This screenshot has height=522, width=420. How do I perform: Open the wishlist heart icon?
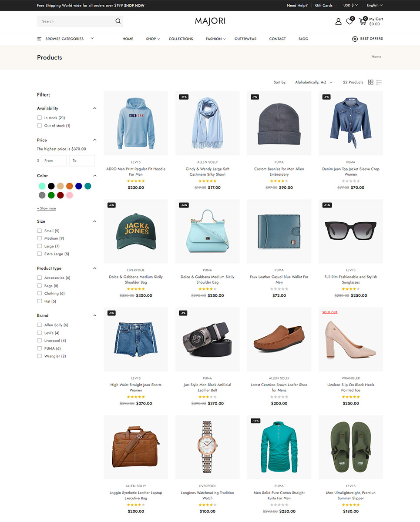coord(349,21)
